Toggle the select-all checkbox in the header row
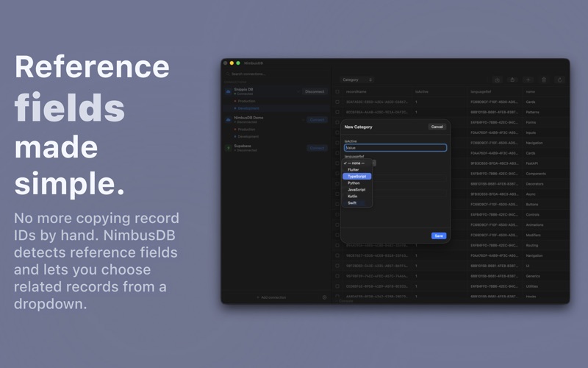 click(x=337, y=91)
